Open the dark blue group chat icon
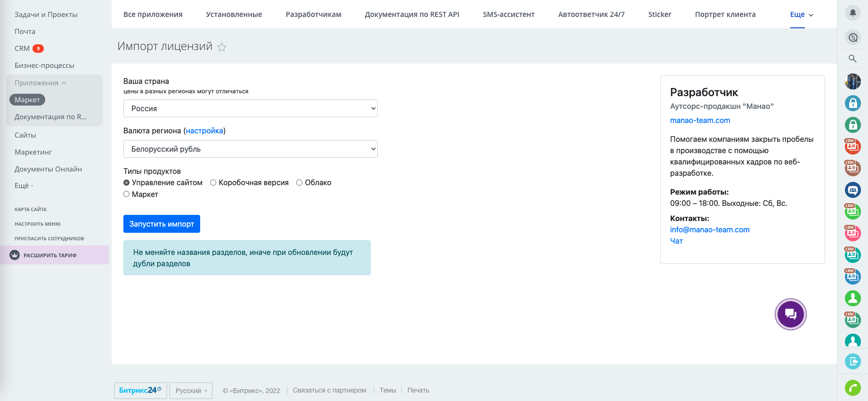 coord(852,190)
